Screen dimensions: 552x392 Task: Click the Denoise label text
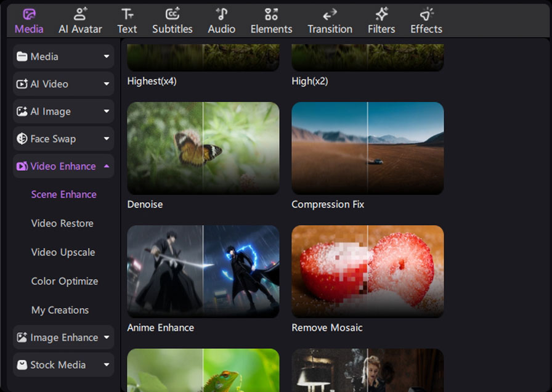[145, 204]
